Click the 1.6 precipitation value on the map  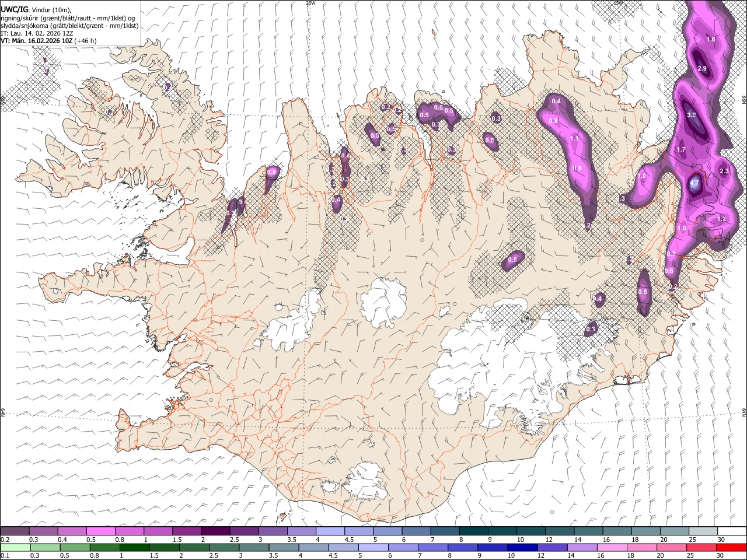click(x=711, y=40)
